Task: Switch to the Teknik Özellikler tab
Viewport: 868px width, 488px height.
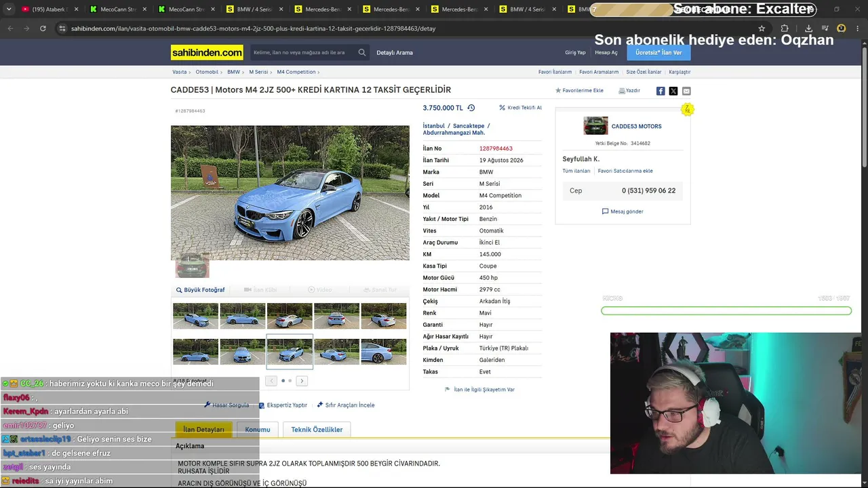Action: pyautogui.click(x=317, y=430)
